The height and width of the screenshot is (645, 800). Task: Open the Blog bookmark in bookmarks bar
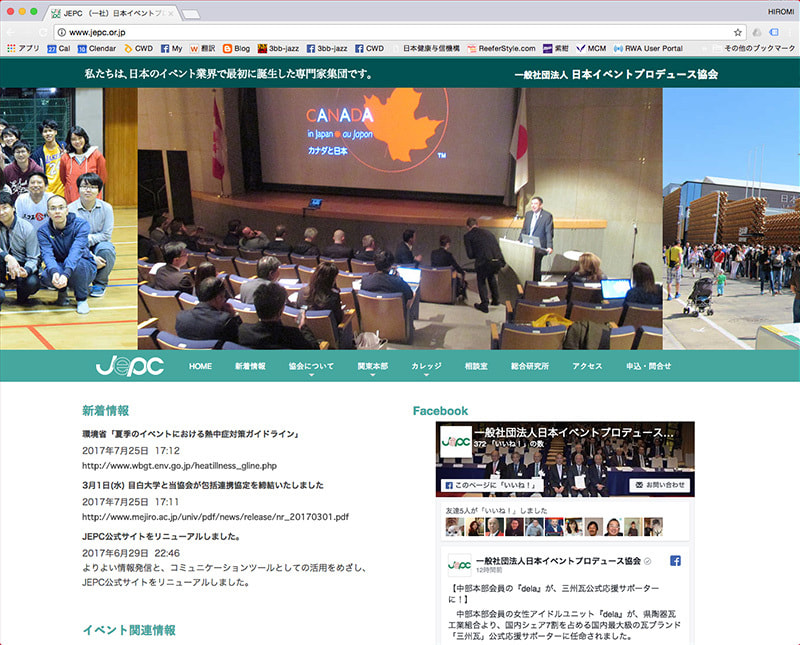tap(236, 48)
